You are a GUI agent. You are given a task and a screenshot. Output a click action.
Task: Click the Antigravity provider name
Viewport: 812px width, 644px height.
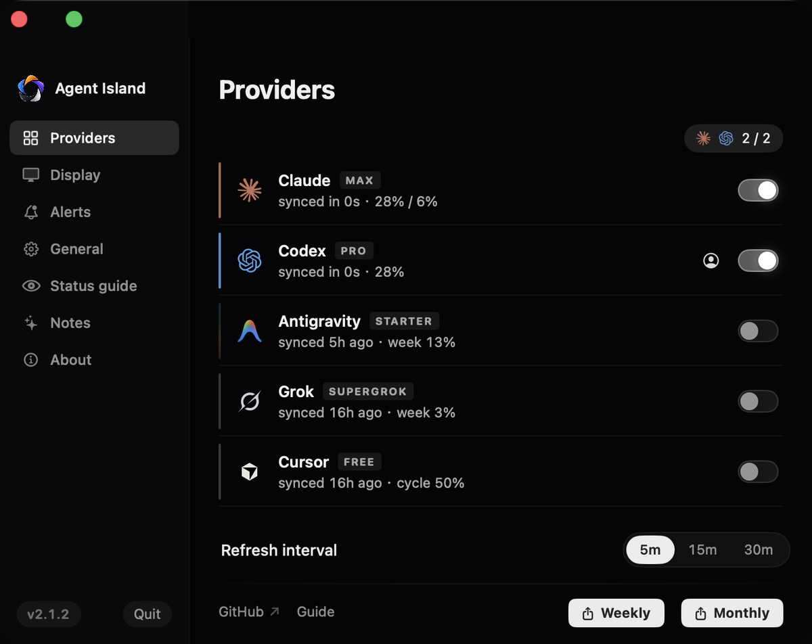point(319,321)
